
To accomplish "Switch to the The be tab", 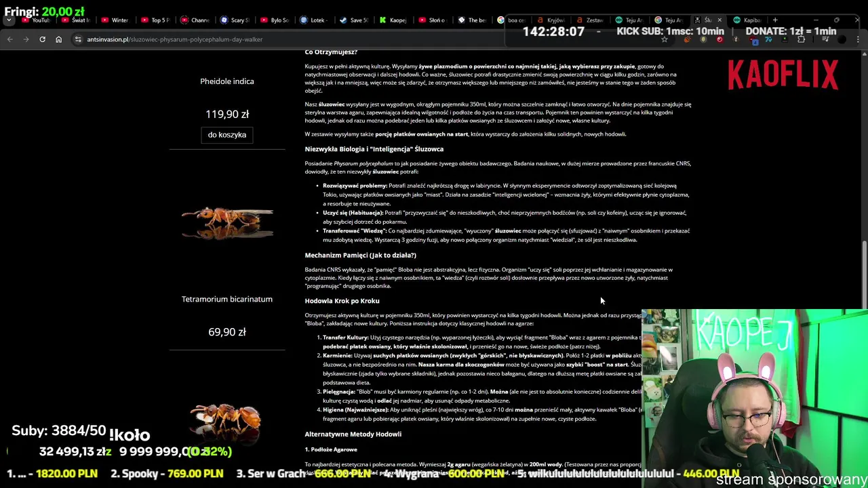I will coord(471,20).
